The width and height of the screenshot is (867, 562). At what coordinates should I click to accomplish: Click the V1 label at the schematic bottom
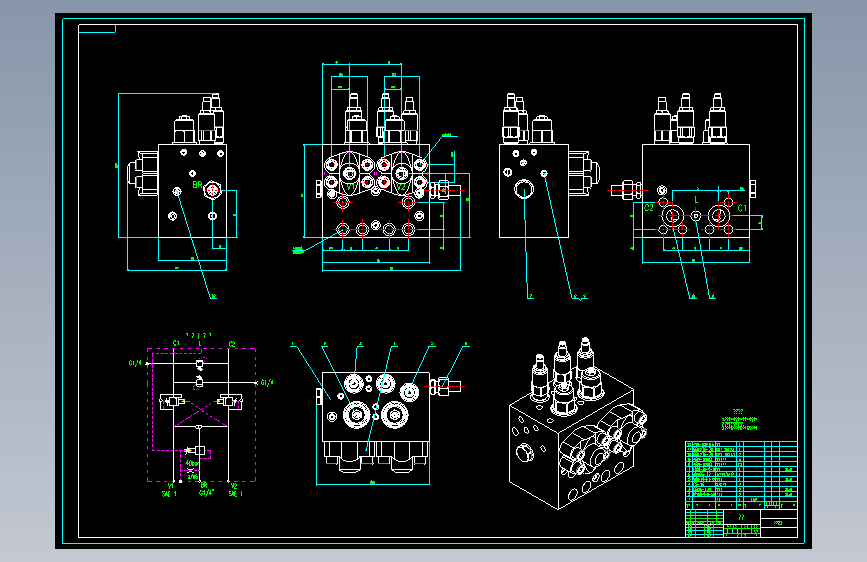(171, 486)
